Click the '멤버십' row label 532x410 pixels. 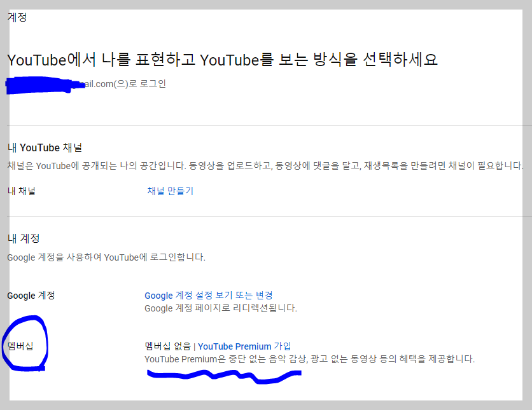[20, 346]
